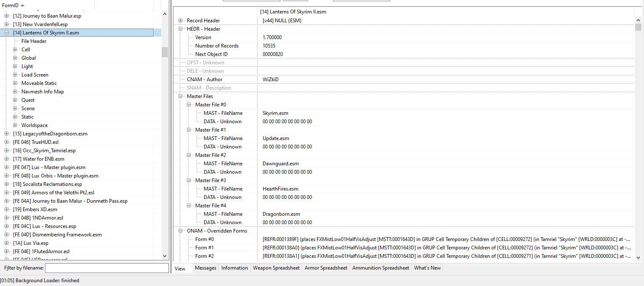Image resolution: width=644 pixels, height=286 pixels.
Task: Select Journey to Baan Malur - Dunmeth Pass.esp
Action: pos(70,201)
